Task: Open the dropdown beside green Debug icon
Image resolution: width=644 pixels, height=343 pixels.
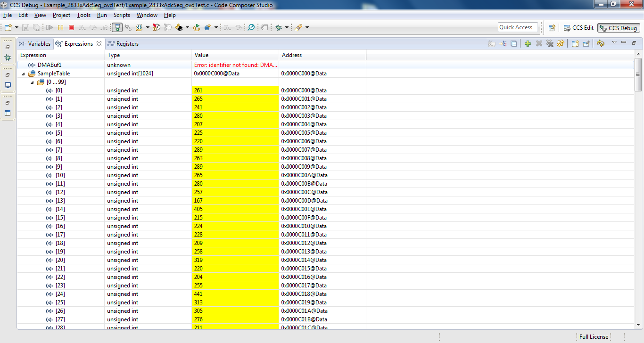Action: click(287, 28)
